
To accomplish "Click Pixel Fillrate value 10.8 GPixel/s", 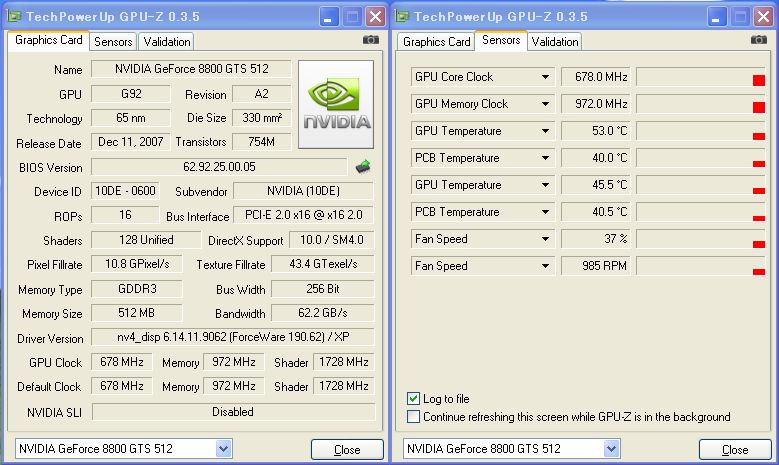I will [137, 264].
